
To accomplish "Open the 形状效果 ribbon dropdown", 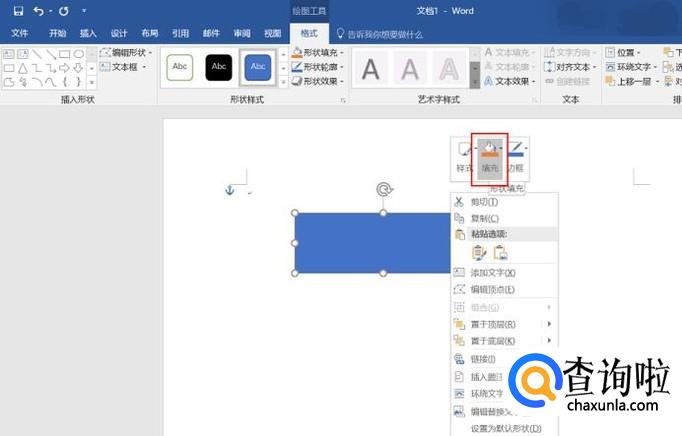I will 318,81.
